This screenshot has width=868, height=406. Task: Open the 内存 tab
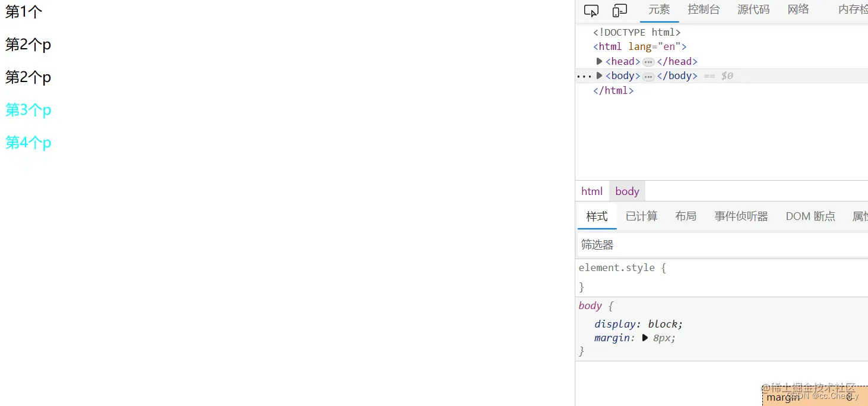pyautogui.click(x=853, y=10)
